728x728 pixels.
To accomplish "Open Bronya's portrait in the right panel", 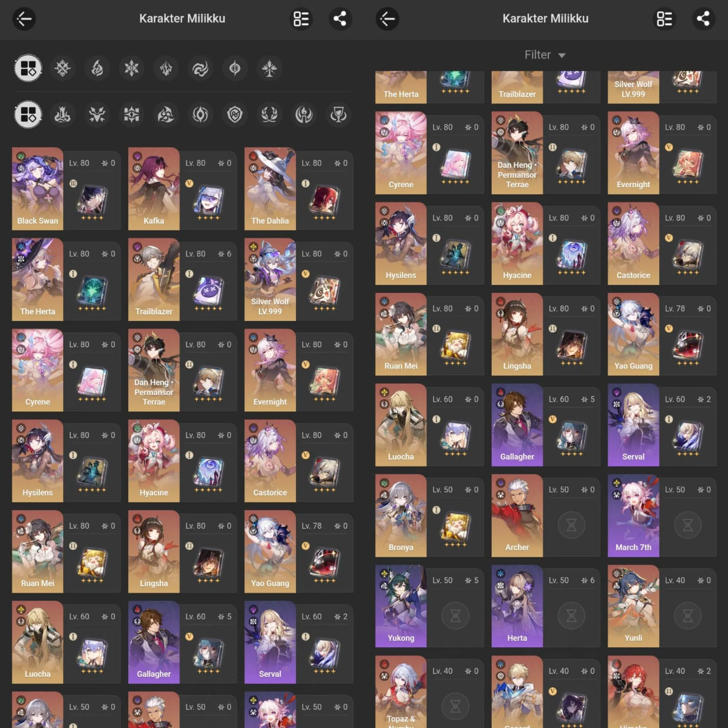I will [x=401, y=515].
